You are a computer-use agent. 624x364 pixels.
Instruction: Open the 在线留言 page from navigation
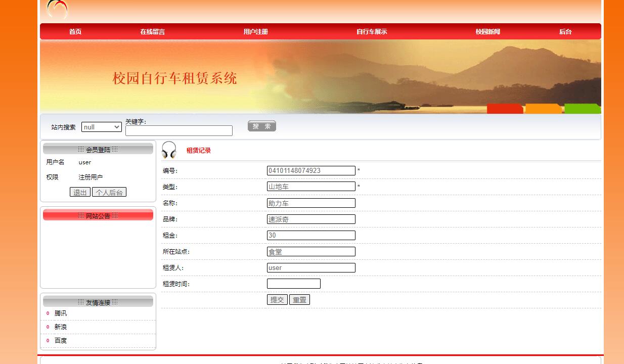tap(152, 31)
